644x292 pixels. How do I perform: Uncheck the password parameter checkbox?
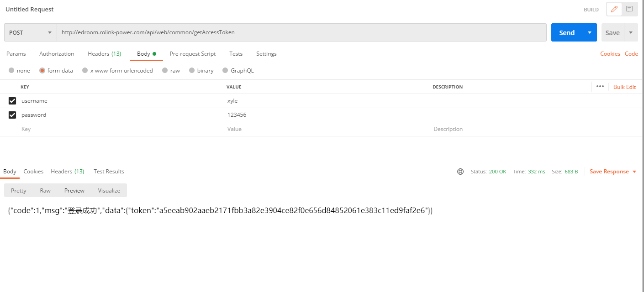[x=12, y=115]
